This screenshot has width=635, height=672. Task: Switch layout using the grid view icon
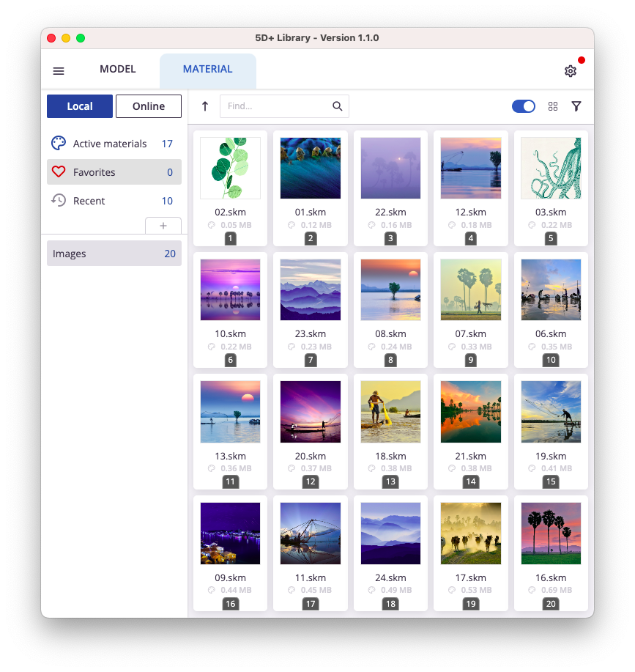(x=553, y=106)
